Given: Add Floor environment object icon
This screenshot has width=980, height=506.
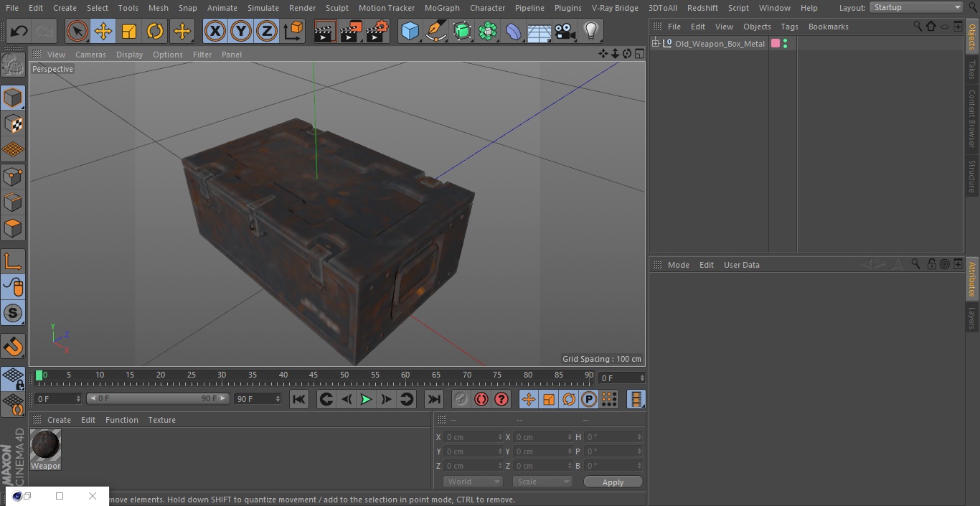Looking at the screenshot, I should (539, 31).
